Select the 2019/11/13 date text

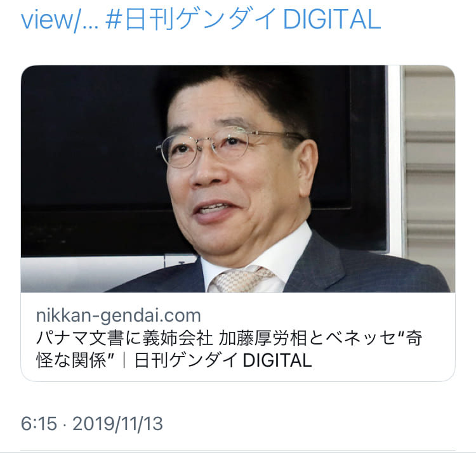coord(118,423)
